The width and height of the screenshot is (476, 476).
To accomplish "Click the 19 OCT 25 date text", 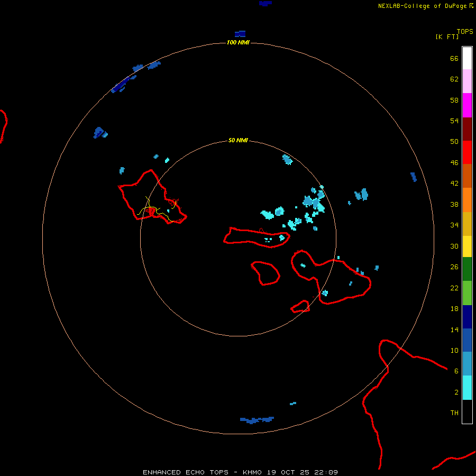I will point(288,472).
